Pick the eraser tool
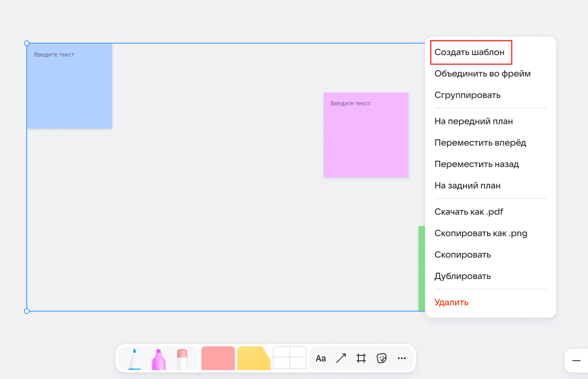Image resolution: width=588 pixels, height=379 pixels. tap(182, 359)
